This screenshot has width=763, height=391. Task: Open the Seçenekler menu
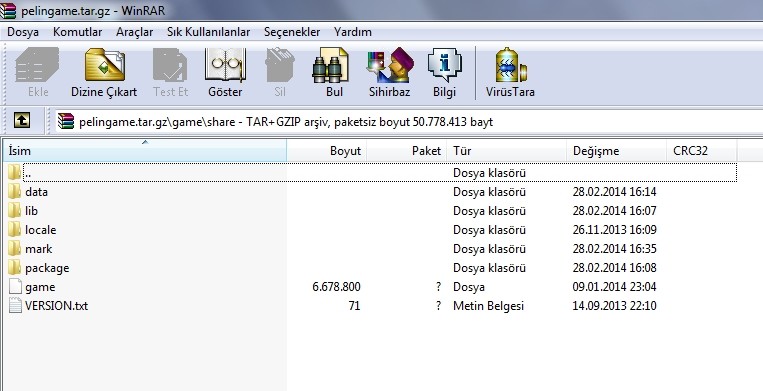pyautogui.click(x=292, y=32)
